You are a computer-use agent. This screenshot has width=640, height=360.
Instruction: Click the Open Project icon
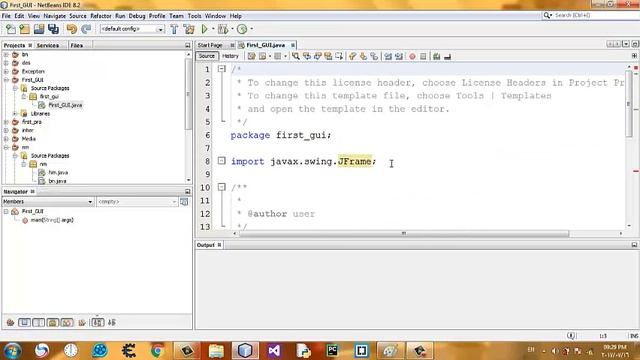pyautogui.click(x=39, y=29)
